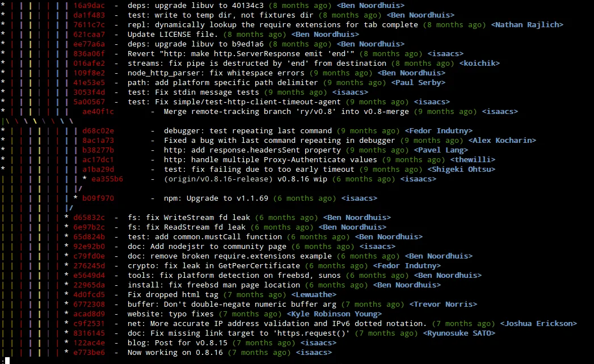This screenshot has height=364, width=594.
Task: Click author name <Kyle Robinson Young>
Action: pyautogui.click(x=334, y=314)
